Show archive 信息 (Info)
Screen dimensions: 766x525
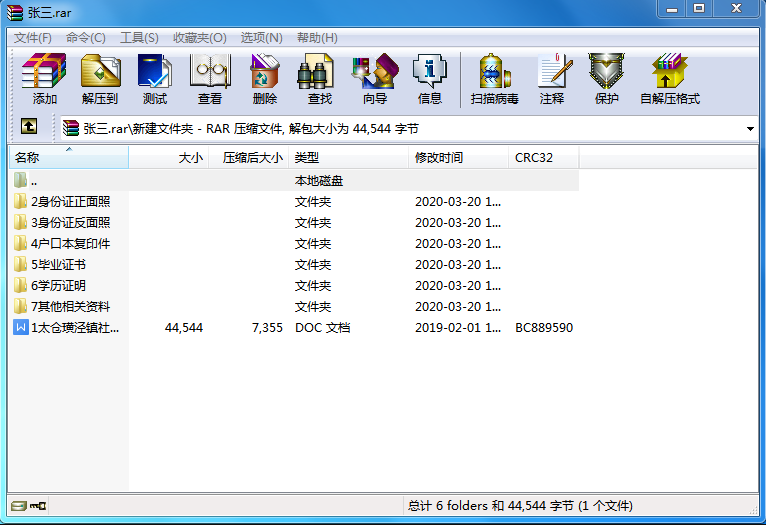pyautogui.click(x=430, y=79)
